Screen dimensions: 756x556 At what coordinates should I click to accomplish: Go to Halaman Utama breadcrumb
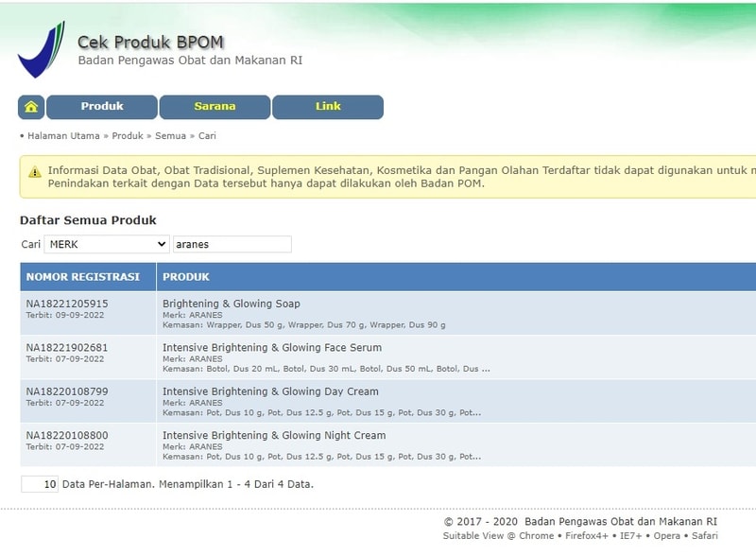point(63,135)
